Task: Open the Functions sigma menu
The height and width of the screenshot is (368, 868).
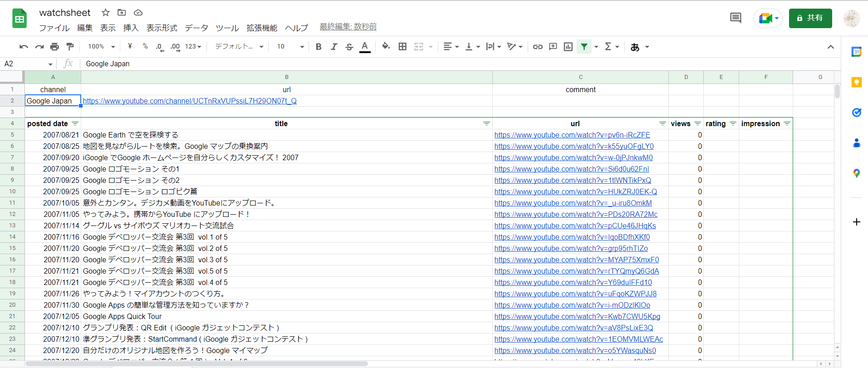Action: [612, 47]
